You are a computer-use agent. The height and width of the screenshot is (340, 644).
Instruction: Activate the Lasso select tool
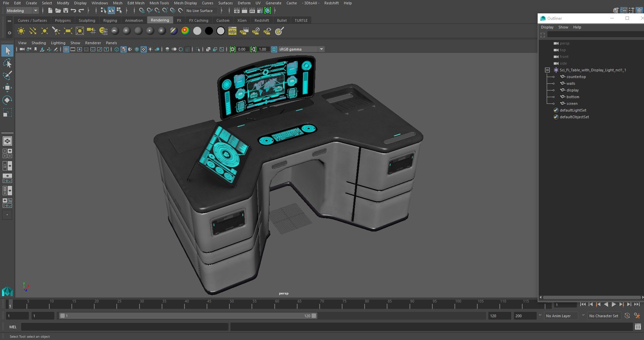point(7,63)
